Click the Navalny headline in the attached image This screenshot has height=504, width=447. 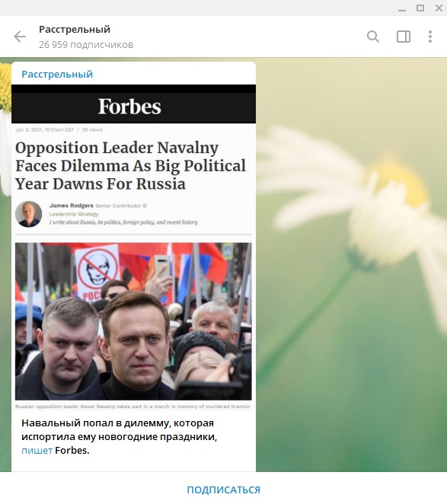[x=130, y=166]
